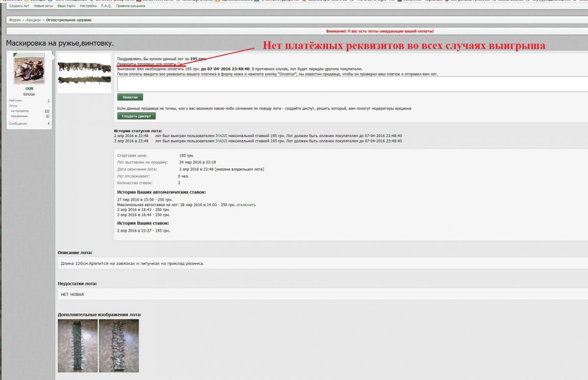Image resolution: width=588 pixels, height=380 pixels.
Task: Navigate to Форум breadcrumb
Action: pyautogui.click(x=15, y=20)
